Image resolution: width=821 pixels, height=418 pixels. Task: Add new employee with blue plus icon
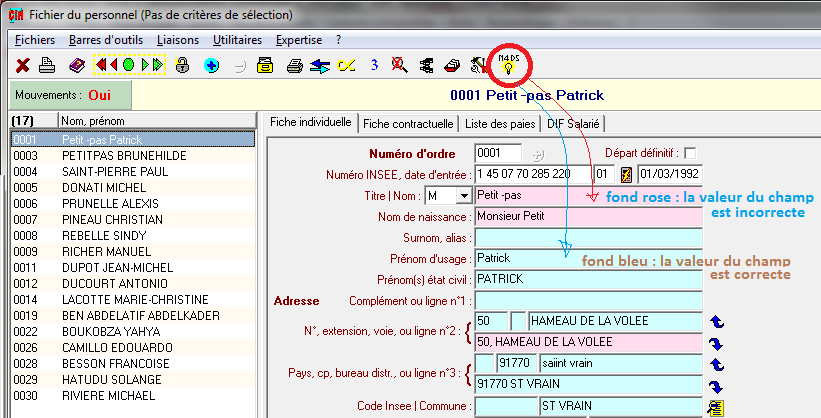(212, 66)
